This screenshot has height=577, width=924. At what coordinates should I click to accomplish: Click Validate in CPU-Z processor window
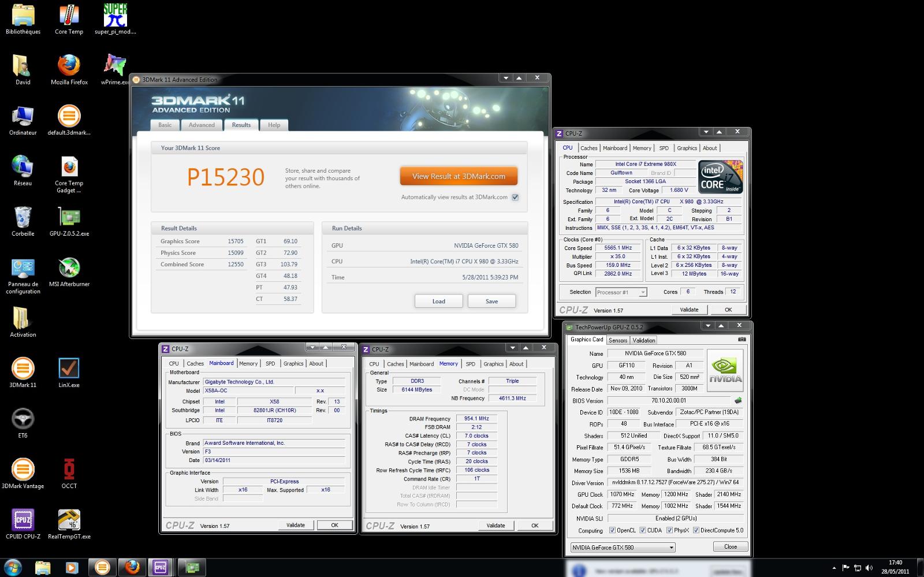[x=689, y=310]
